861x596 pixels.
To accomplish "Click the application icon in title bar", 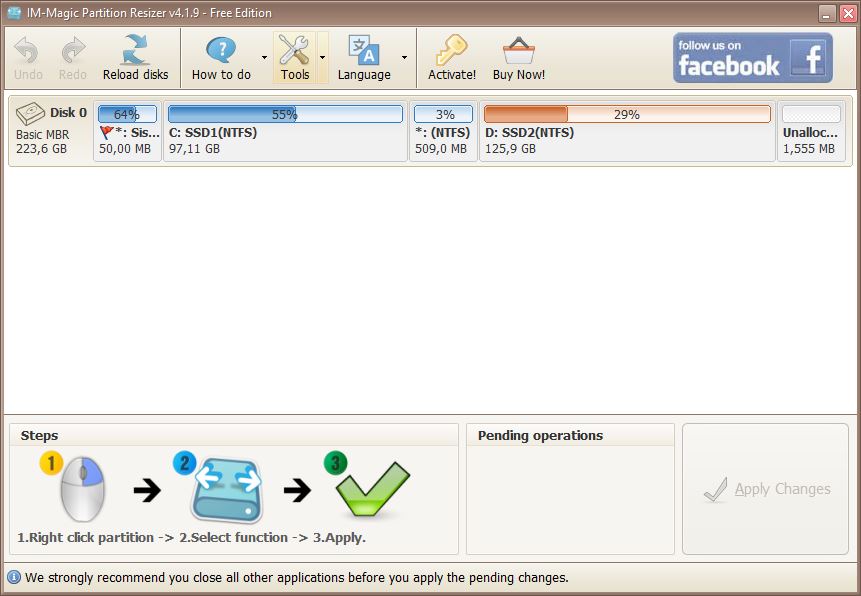I will [x=14, y=13].
